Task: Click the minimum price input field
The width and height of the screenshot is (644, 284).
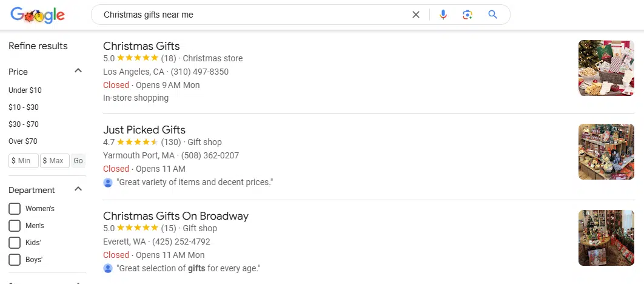Action: pos(24,161)
